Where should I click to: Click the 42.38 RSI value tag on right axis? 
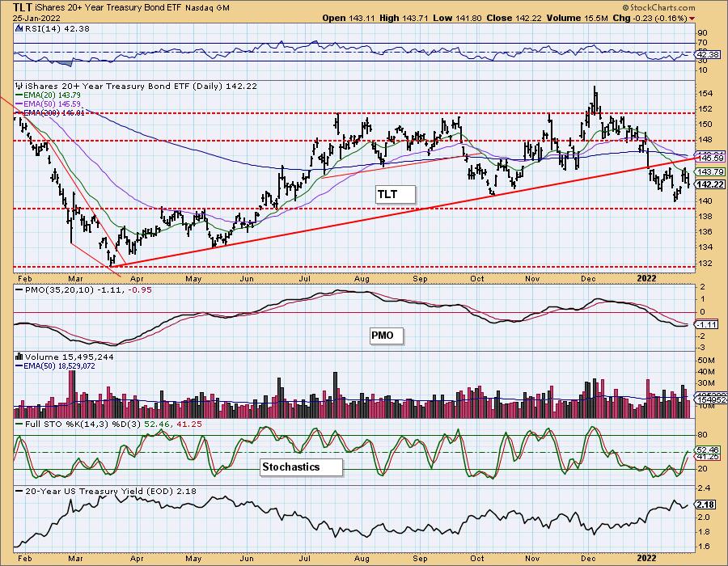point(707,55)
